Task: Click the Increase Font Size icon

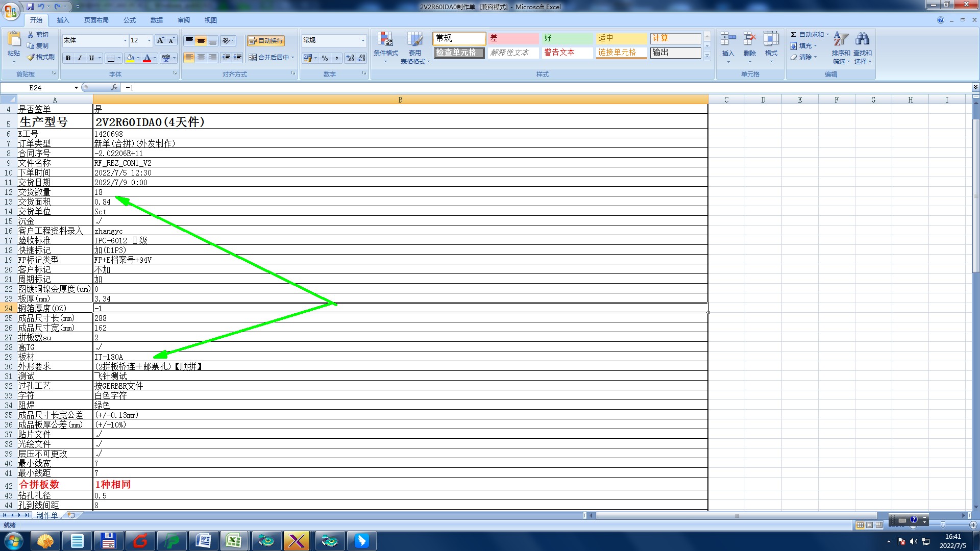Action: coord(160,40)
